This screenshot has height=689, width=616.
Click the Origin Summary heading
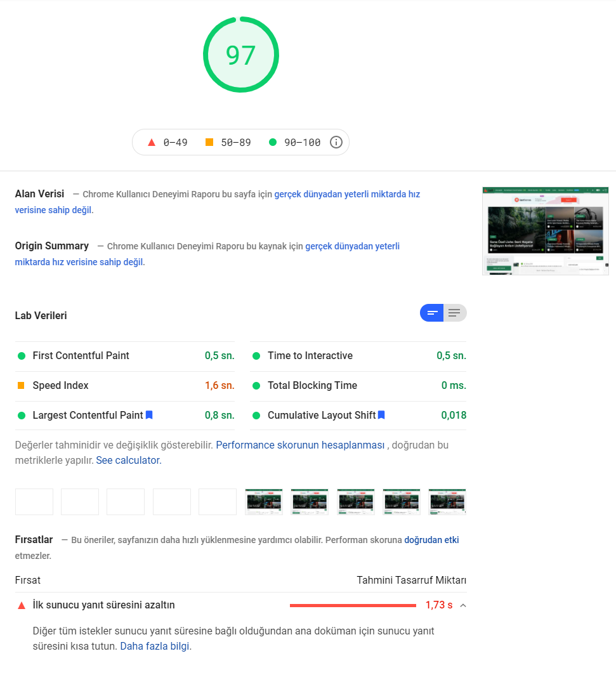(52, 246)
